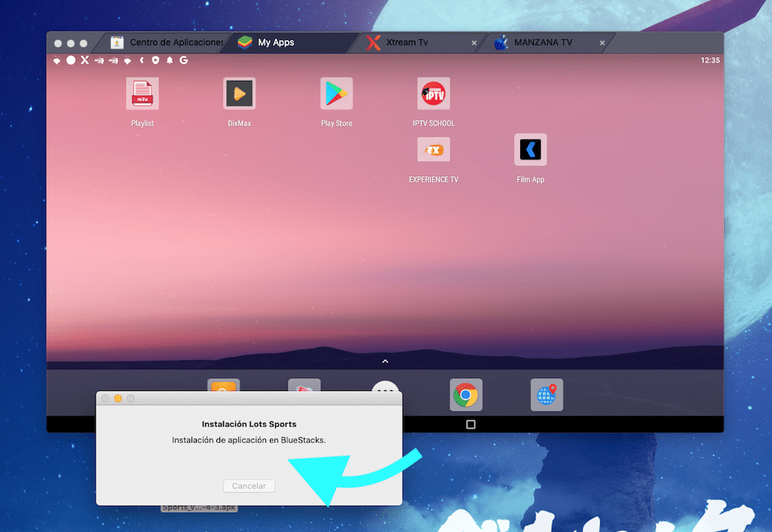This screenshot has height=532, width=772.
Task: Open Chrome from the dock
Action: pos(466,394)
